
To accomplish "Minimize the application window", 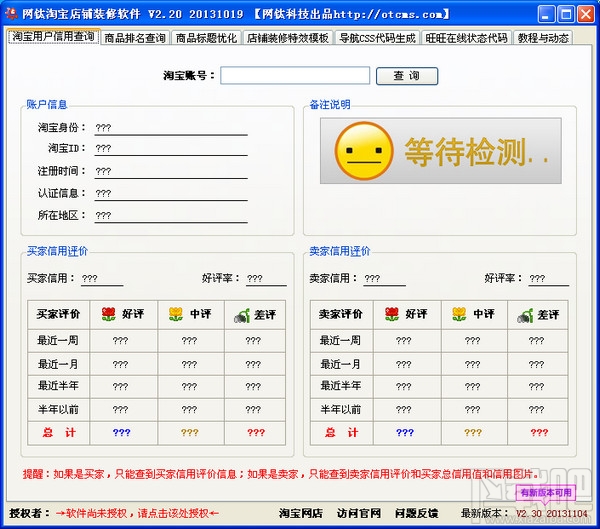I will (x=546, y=15).
